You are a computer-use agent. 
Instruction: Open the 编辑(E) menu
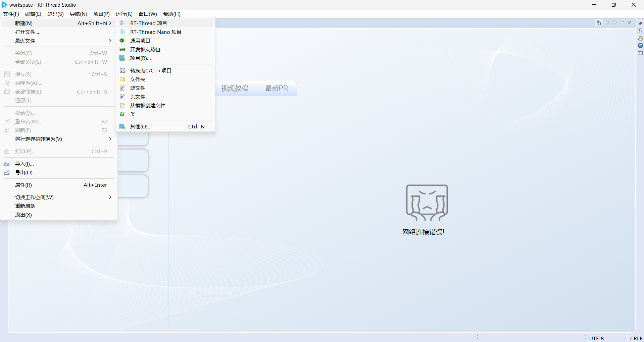click(x=33, y=14)
